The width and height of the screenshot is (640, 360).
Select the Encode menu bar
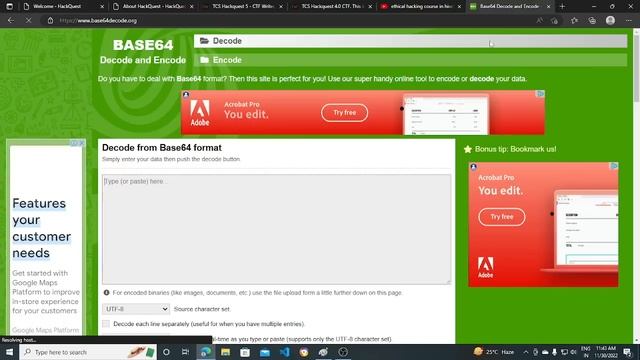pyautogui.click(x=410, y=60)
